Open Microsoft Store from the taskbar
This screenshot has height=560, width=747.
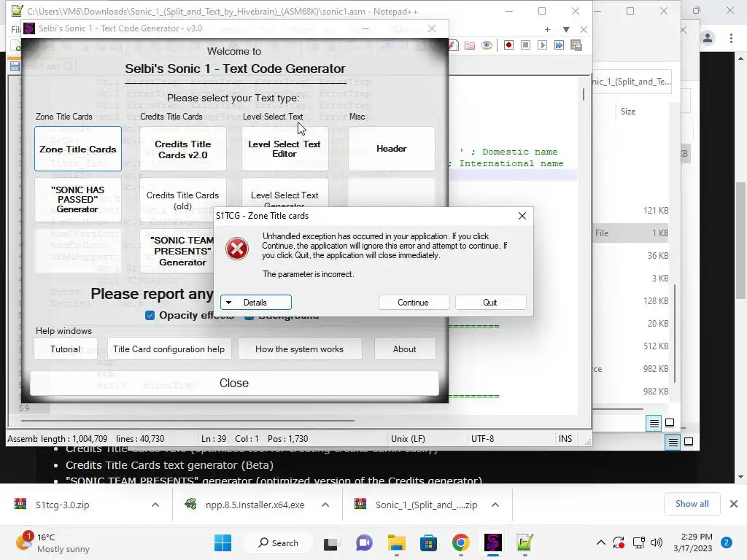[428, 542]
